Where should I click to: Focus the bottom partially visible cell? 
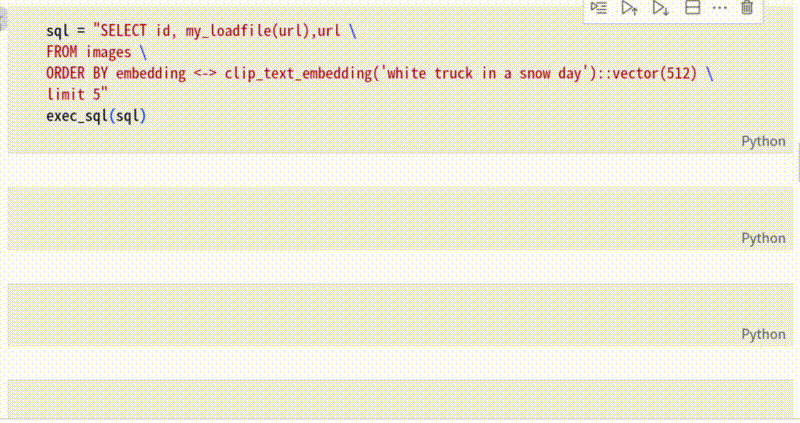tap(380, 400)
